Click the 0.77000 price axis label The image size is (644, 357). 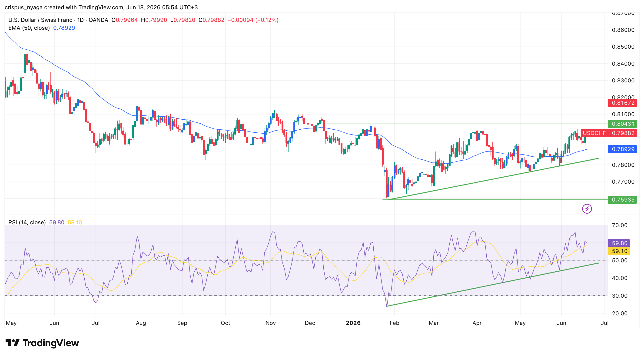(623, 182)
